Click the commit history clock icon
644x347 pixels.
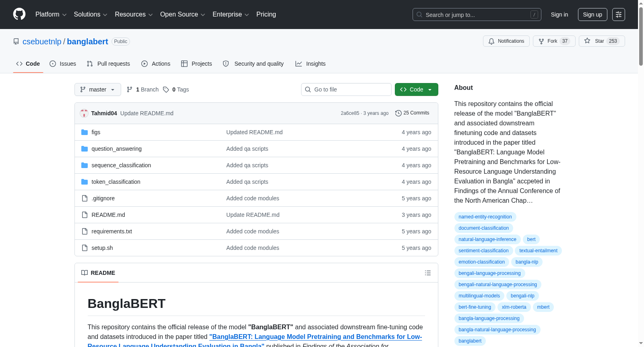tap(398, 113)
